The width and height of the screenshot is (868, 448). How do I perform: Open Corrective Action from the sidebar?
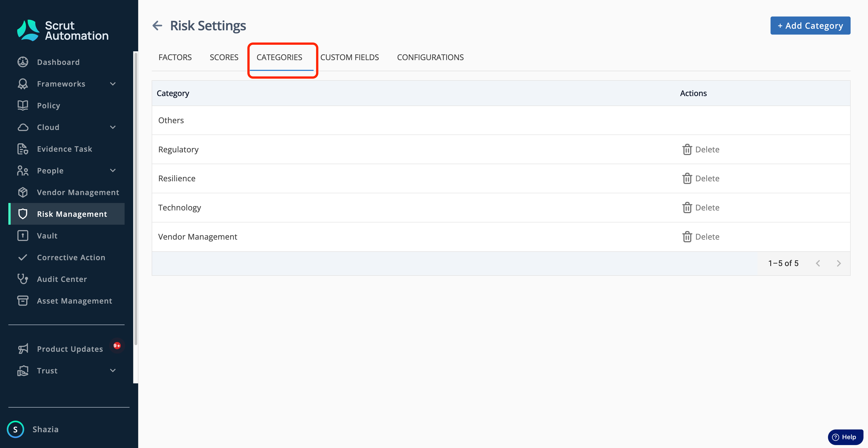coord(66,257)
